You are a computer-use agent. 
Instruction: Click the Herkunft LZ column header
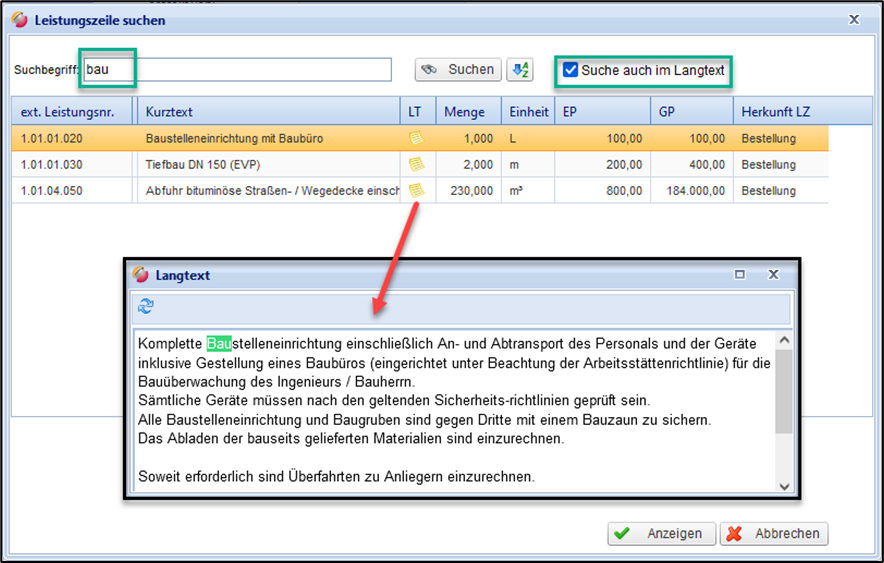(x=780, y=112)
